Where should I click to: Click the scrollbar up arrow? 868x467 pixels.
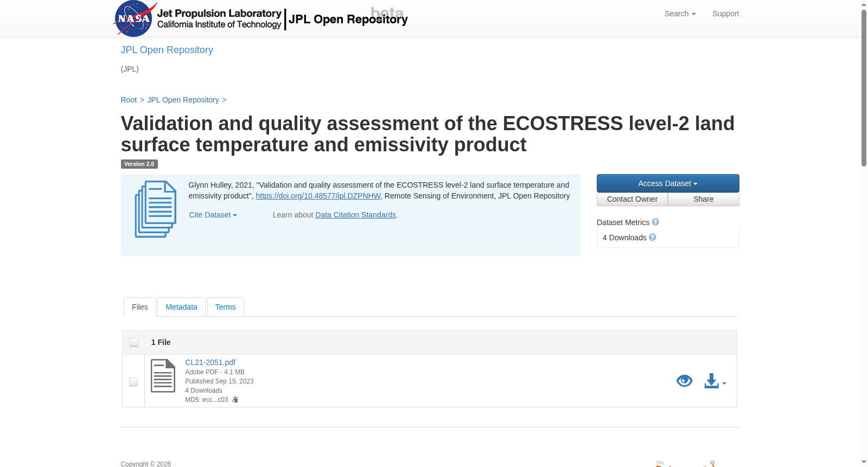point(864,4)
